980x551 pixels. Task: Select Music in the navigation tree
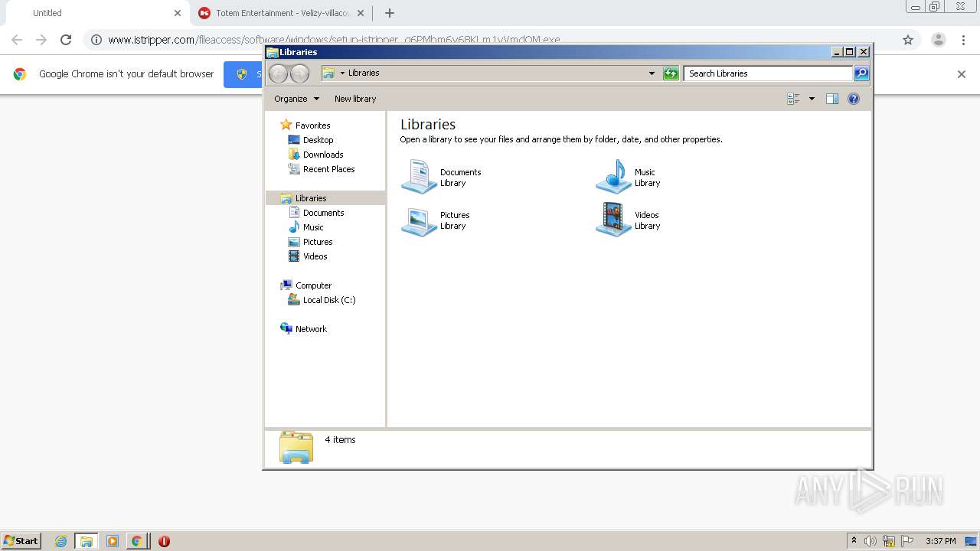(x=313, y=227)
